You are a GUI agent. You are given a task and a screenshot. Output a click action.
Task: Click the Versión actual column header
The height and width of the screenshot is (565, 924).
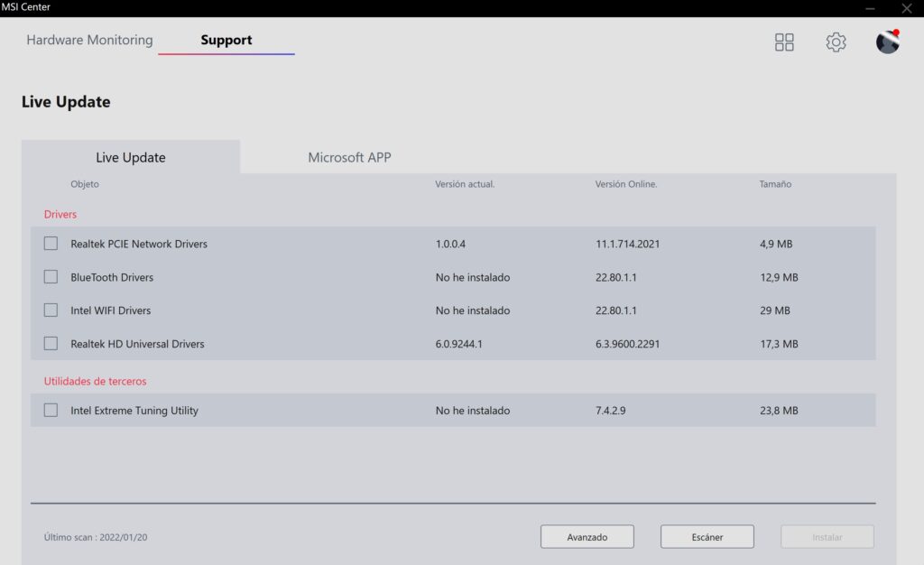click(x=465, y=184)
